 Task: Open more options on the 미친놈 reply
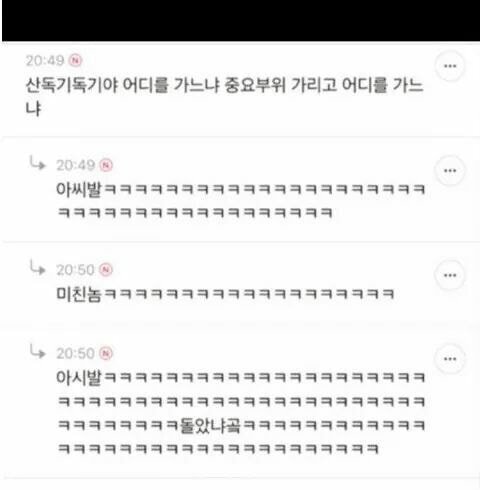coord(450,275)
